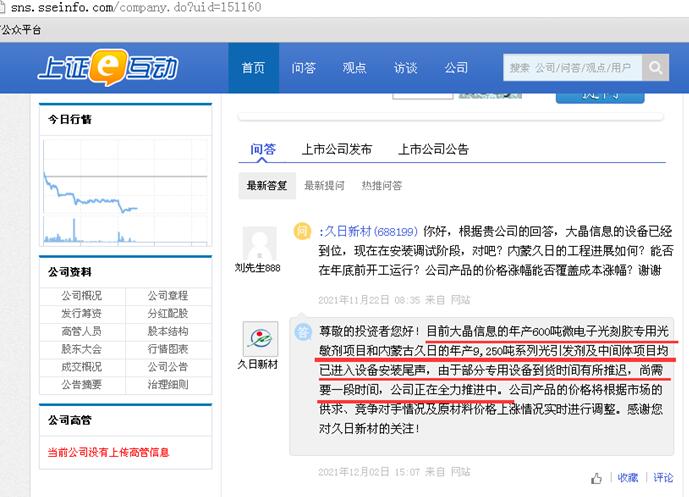Open 久日新材 company avatar logo

[260, 339]
